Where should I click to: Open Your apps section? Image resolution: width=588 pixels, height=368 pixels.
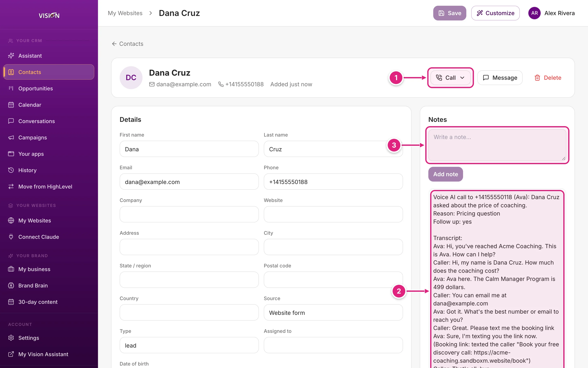49,154
